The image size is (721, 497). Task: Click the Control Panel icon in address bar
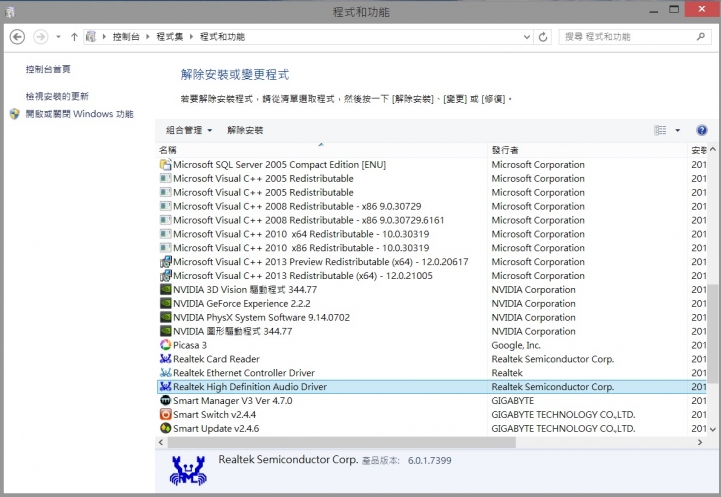(91, 36)
